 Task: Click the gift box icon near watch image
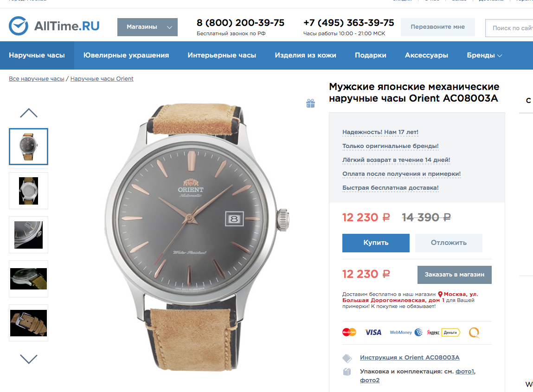(310, 103)
